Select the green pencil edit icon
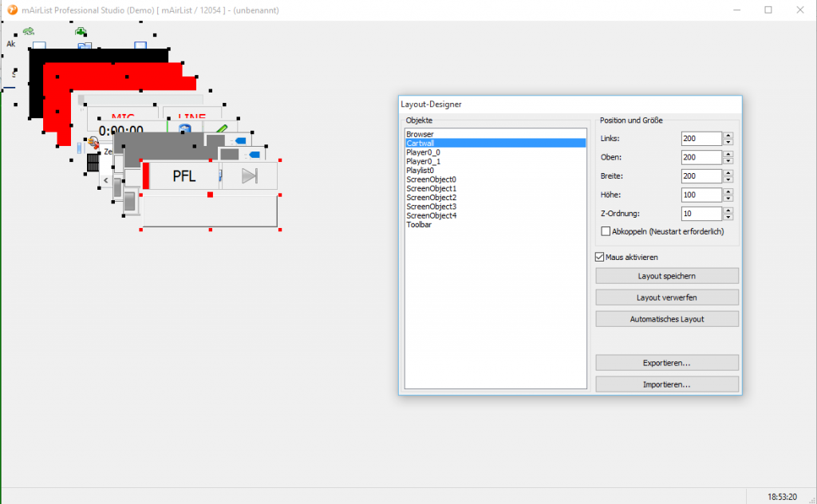 point(221,127)
